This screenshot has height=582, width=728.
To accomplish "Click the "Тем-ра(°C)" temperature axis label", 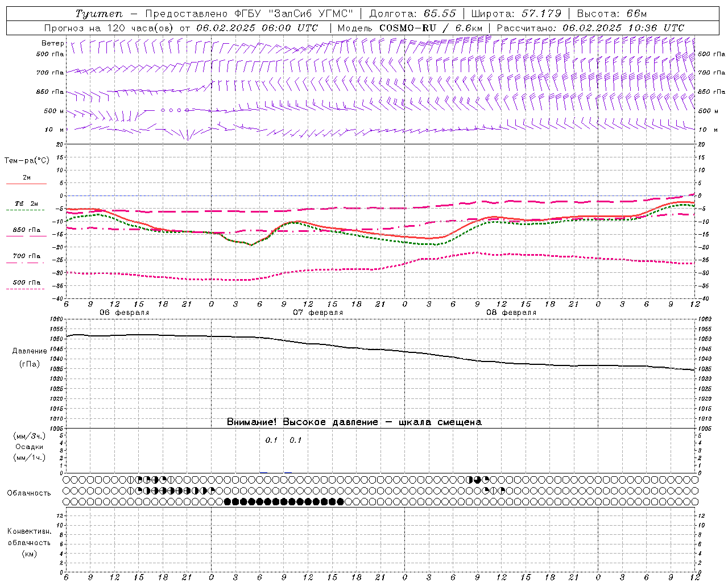I will (x=27, y=161).
